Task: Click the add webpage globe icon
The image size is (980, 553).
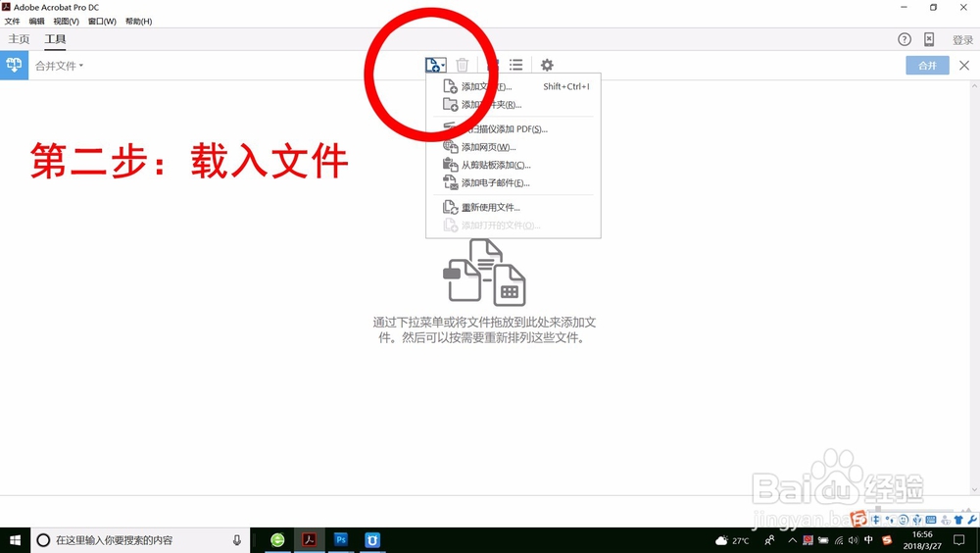Action: (x=450, y=147)
